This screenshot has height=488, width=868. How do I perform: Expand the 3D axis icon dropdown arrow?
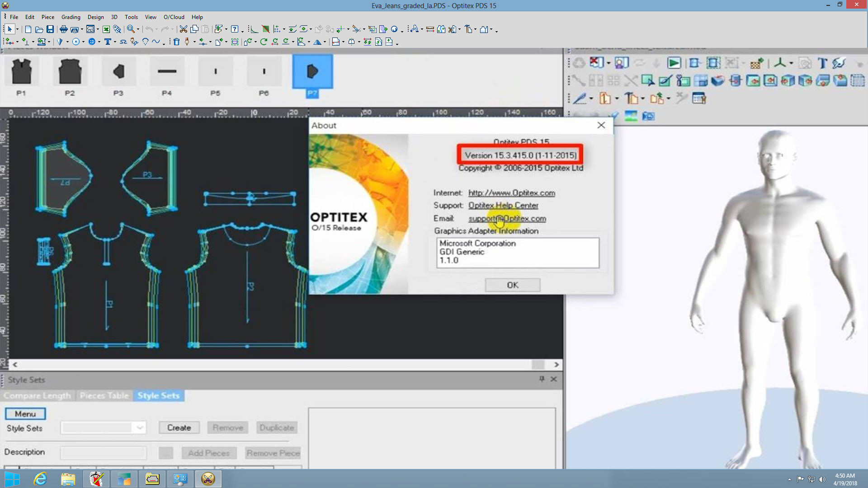click(x=791, y=63)
